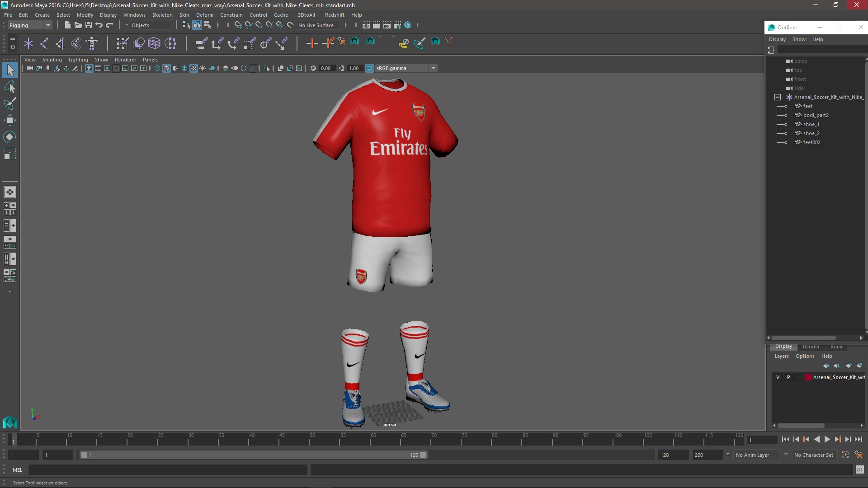Choose the Paint Selection tool
The image size is (868, 488).
[x=10, y=103]
